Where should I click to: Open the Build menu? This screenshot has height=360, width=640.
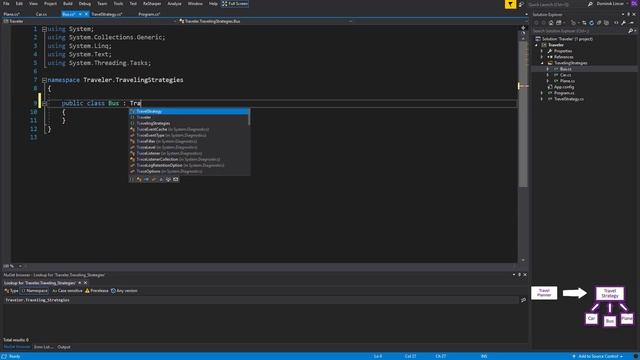pos(68,4)
